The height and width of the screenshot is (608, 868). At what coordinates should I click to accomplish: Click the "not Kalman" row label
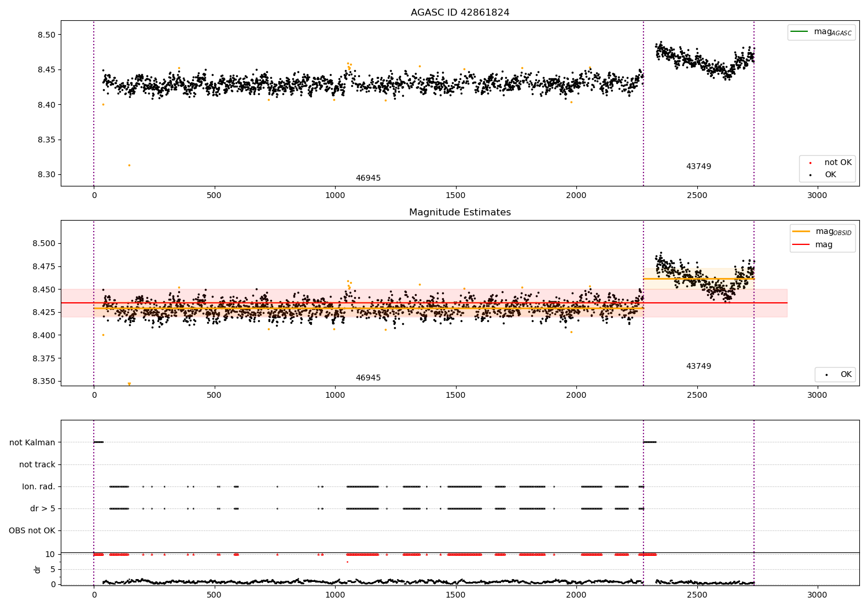(32, 443)
